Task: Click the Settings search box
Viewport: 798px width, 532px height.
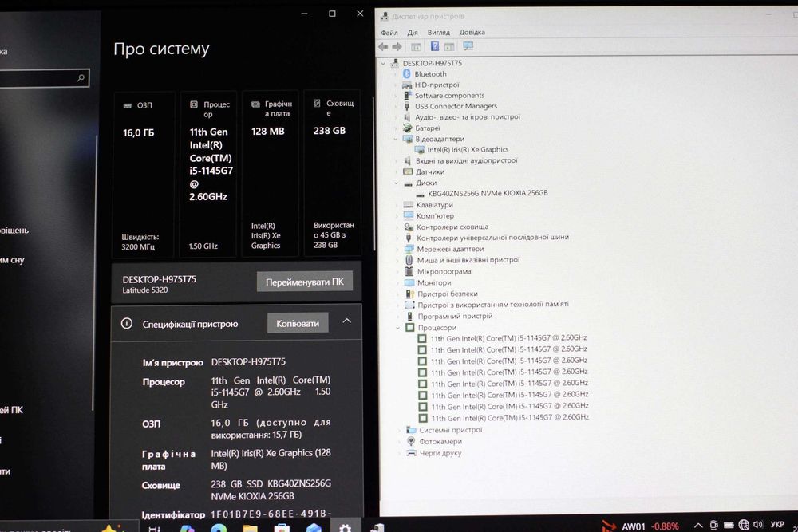Action: point(43,78)
